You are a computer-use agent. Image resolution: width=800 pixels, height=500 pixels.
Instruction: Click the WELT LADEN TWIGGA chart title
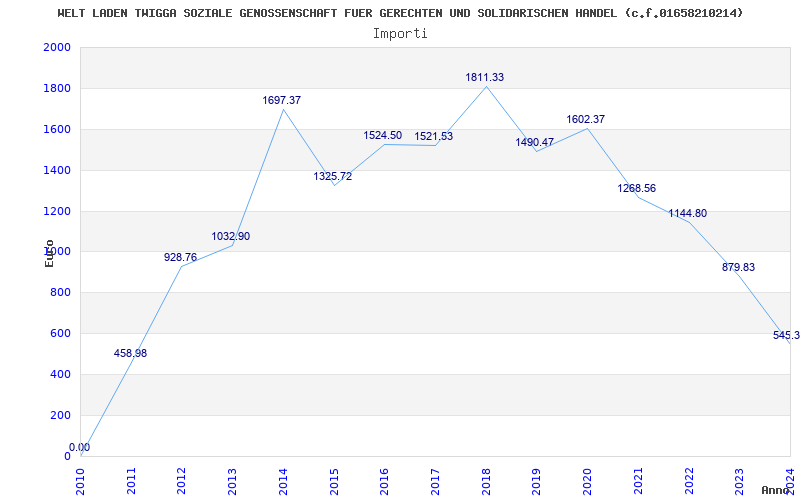click(x=400, y=13)
